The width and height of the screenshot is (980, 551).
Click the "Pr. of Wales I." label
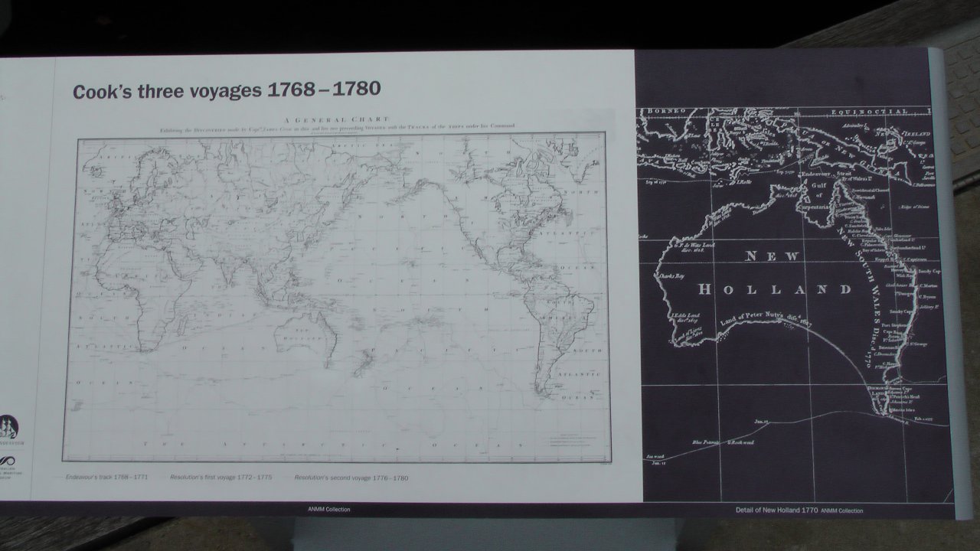click(x=855, y=179)
